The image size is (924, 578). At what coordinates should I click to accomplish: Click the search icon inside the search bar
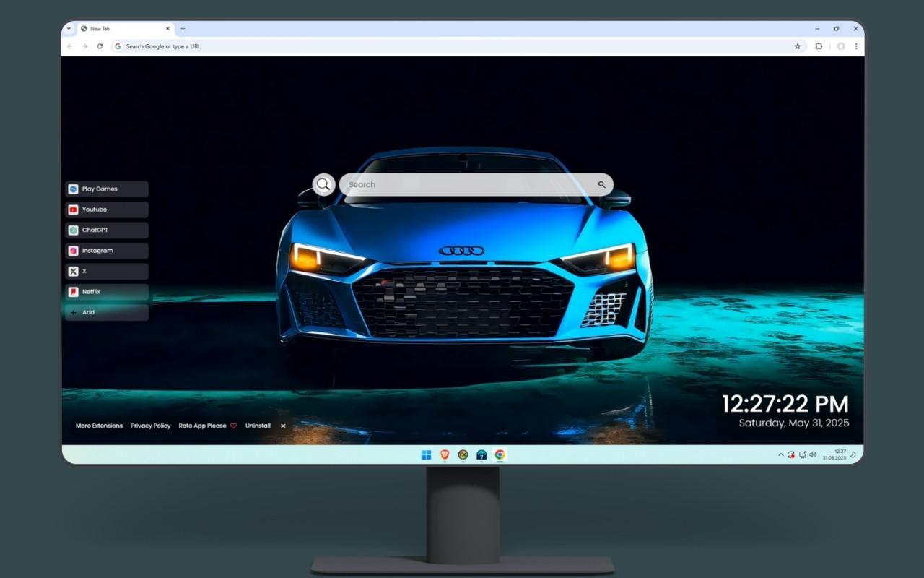coord(601,185)
